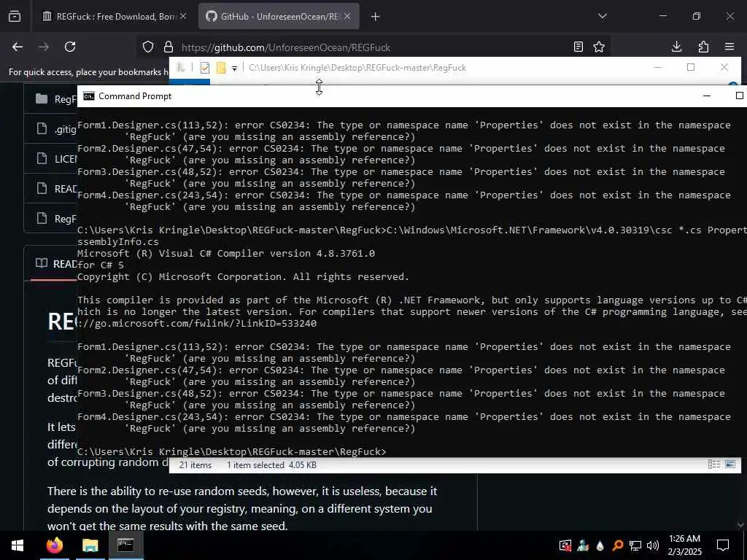Open the RegF folder in GitHub file list
Viewport: 747px width, 560px height.
[65, 99]
